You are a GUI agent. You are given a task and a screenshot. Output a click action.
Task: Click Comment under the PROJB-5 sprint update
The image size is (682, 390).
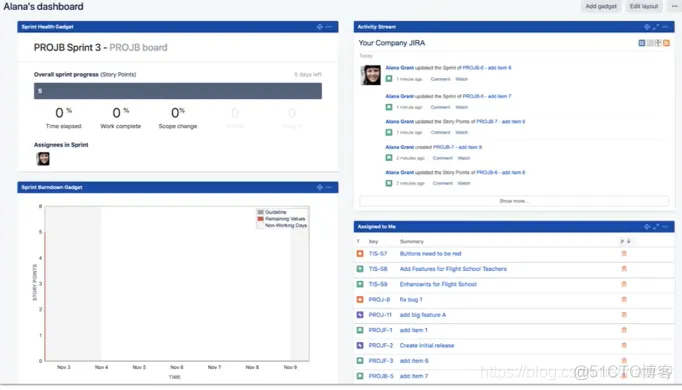coord(440,107)
